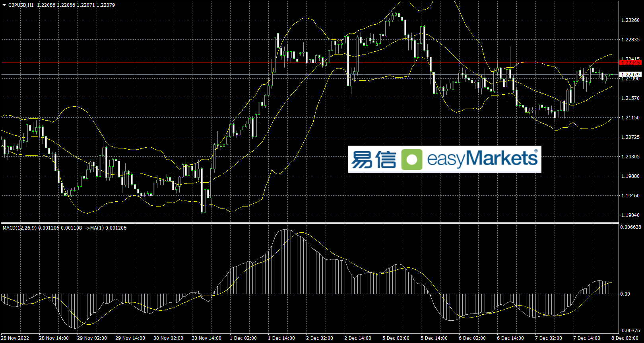644x343 pixels.
Task: Click the 5 Dec 14:00 time label
Action: [x=434, y=338]
